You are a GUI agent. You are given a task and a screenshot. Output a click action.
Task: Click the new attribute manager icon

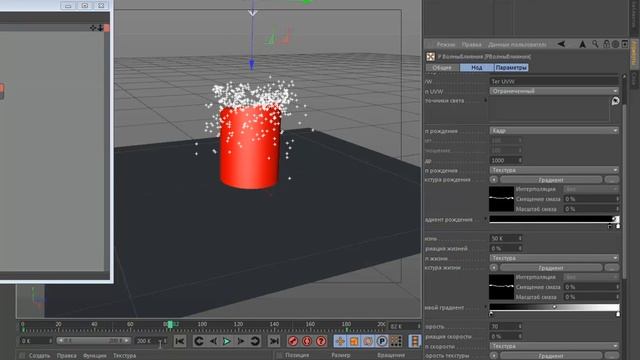(625, 44)
